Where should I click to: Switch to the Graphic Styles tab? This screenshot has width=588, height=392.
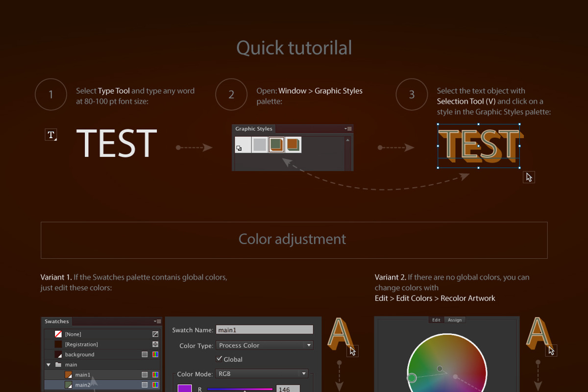tap(254, 129)
